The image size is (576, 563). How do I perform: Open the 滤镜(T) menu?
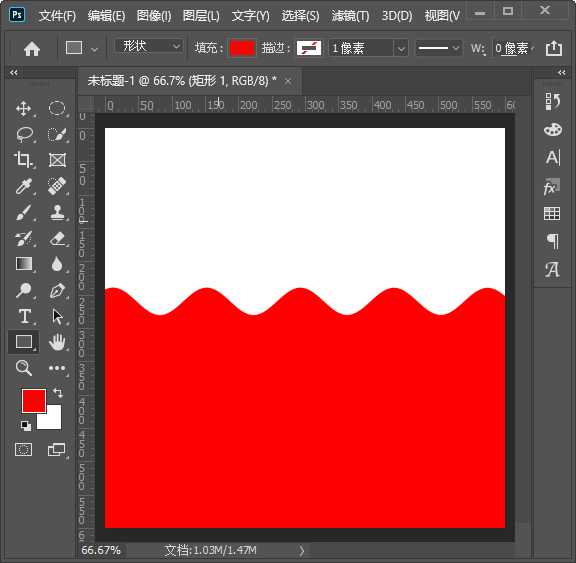(350, 16)
